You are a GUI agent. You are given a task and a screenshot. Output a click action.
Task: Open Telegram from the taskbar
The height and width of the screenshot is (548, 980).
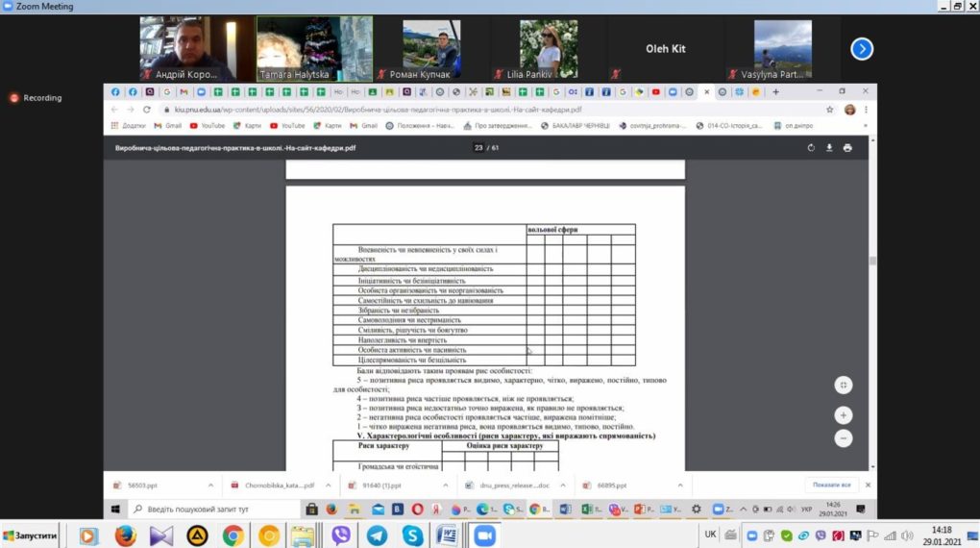377,536
